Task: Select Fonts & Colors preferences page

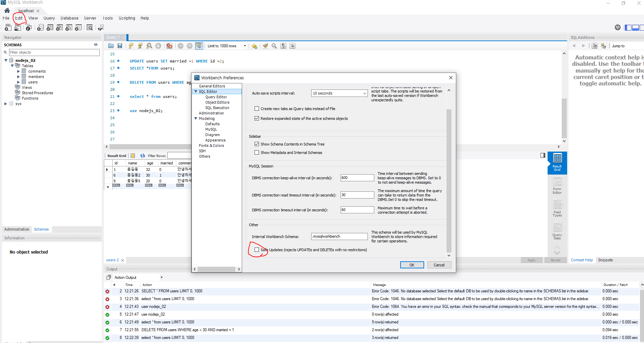Action: 211,146
